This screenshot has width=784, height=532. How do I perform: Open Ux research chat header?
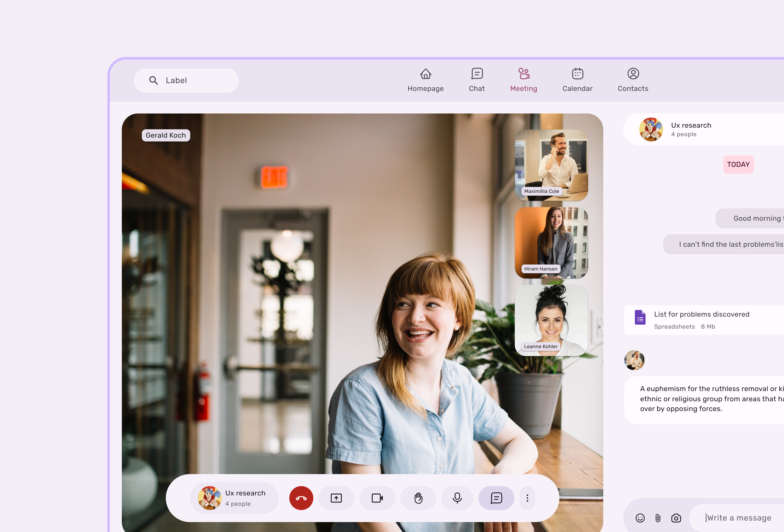click(704, 130)
